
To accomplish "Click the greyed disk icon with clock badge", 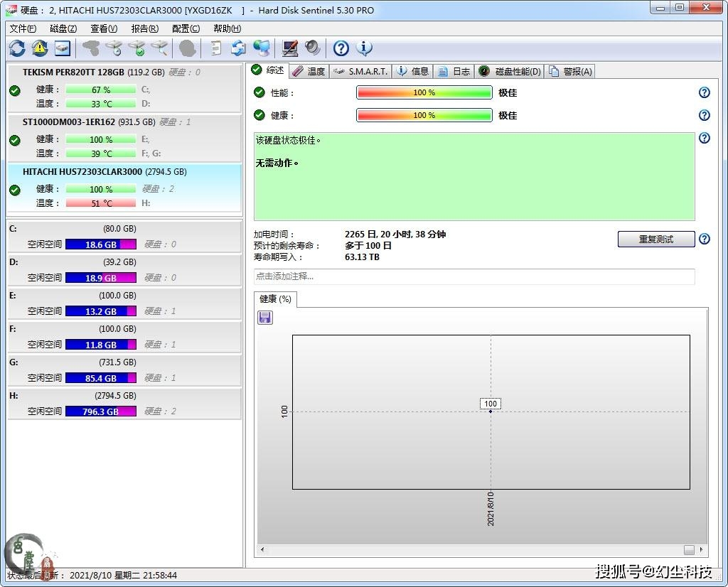I will (x=114, y=48).
